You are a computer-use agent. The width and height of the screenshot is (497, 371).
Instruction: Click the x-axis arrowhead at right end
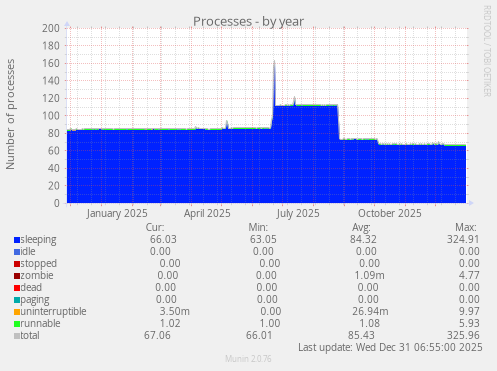click(x=471, y=203)
